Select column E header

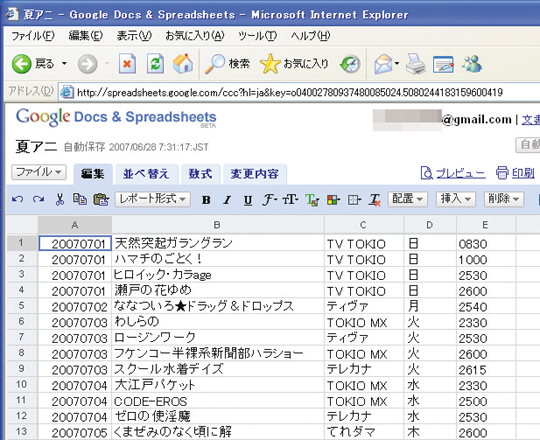(x=485, y=225)
